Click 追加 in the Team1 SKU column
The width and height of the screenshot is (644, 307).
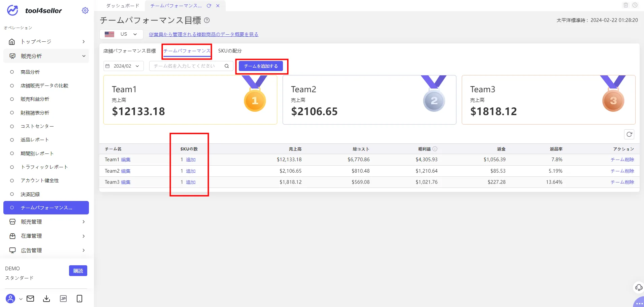point(191,160)
